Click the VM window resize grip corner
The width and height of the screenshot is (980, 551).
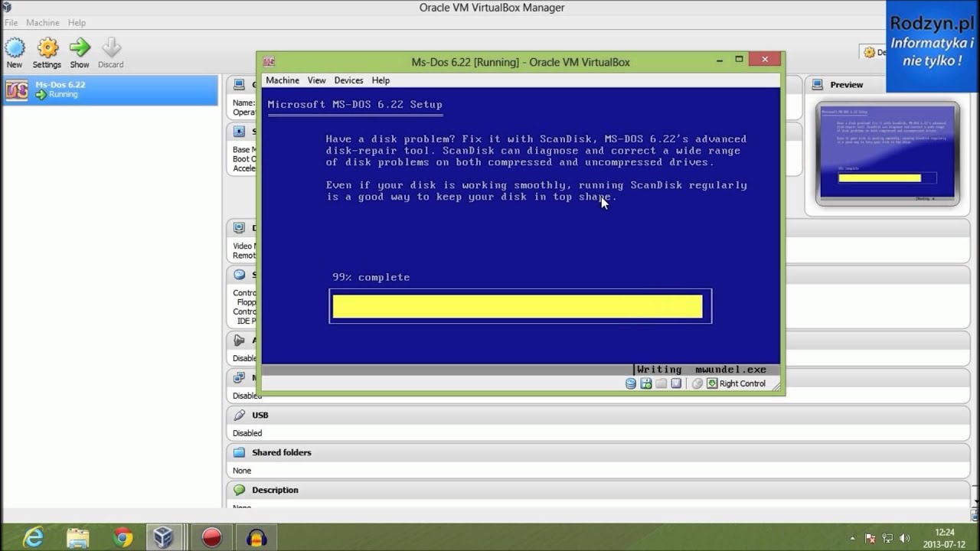point(777,387)
